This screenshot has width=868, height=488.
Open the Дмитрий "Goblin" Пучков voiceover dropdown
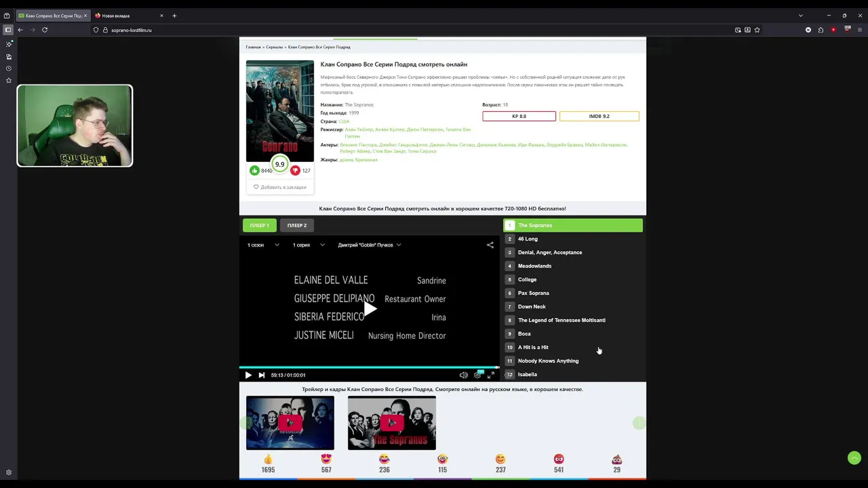[370, 245]
